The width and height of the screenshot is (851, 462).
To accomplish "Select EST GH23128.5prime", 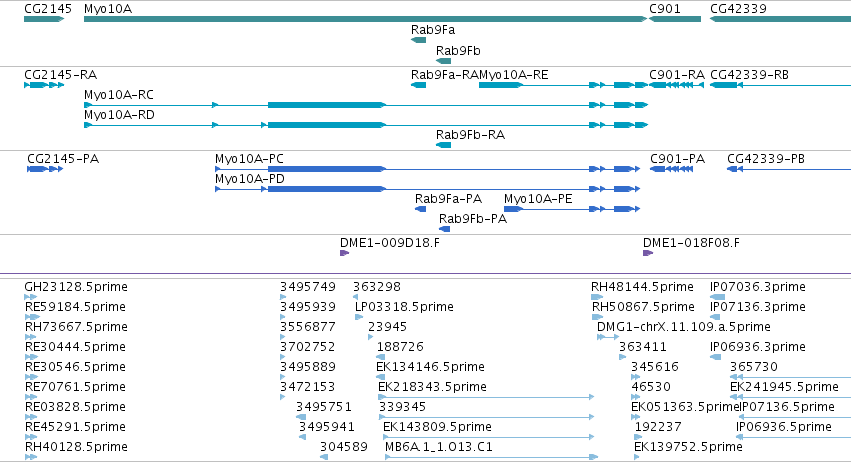I will pos(76,287).
